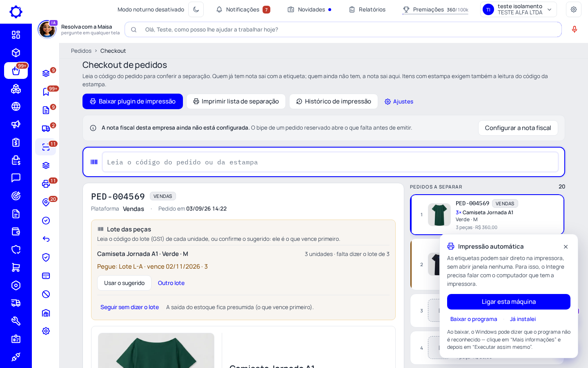Open Premiações trophy item
This screenshot has width=588, height=368.
(x=435, y=9)
